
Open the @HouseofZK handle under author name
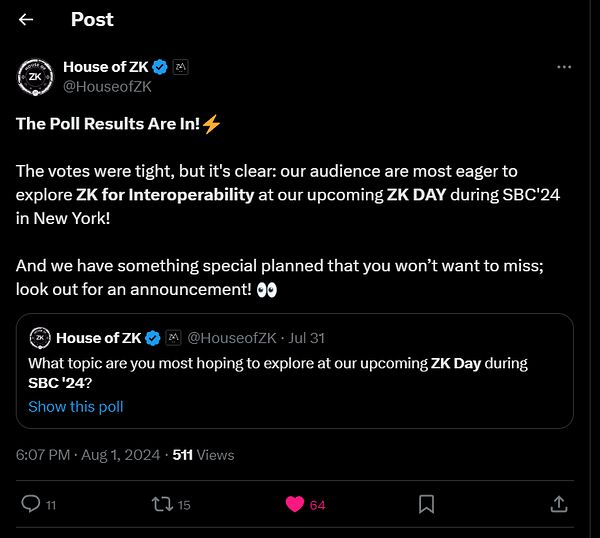106,87
